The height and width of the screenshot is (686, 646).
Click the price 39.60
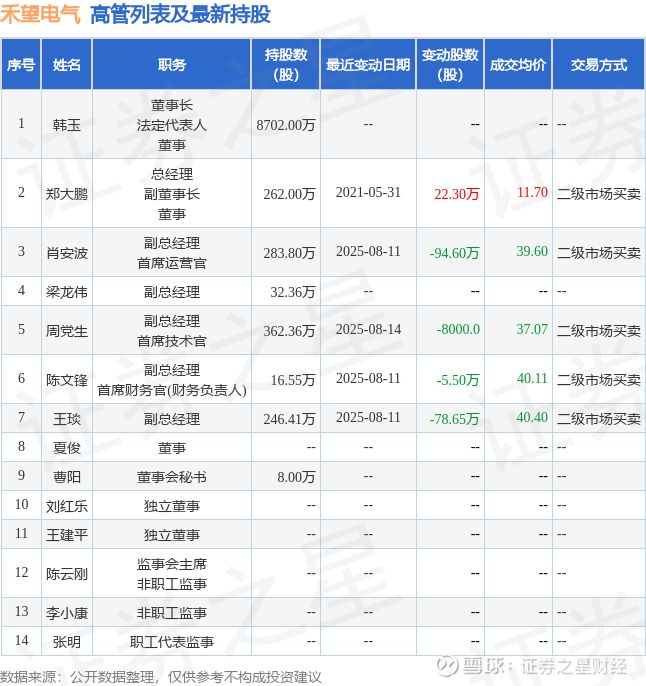pyautogui.click(x=532, y=251)
